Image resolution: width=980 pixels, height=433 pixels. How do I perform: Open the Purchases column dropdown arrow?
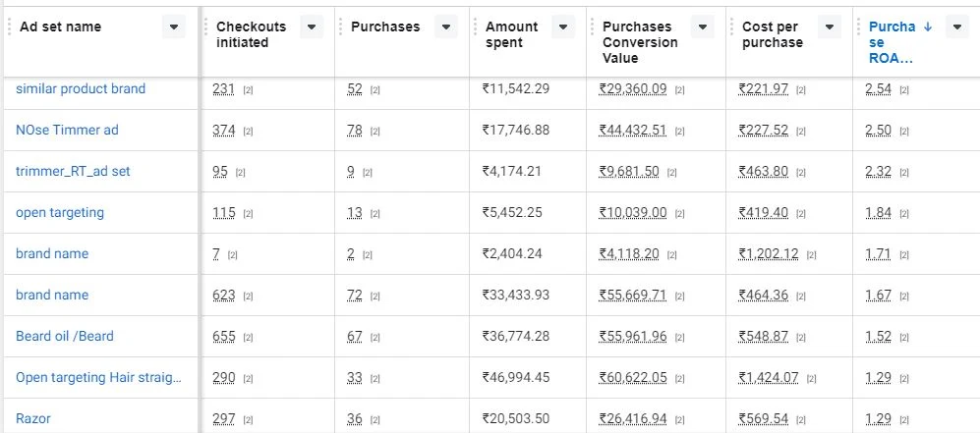tap(446, 27)
